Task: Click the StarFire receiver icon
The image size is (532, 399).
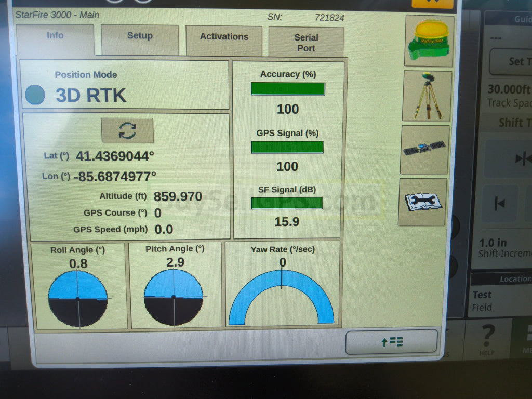Action: click(429, 41)
